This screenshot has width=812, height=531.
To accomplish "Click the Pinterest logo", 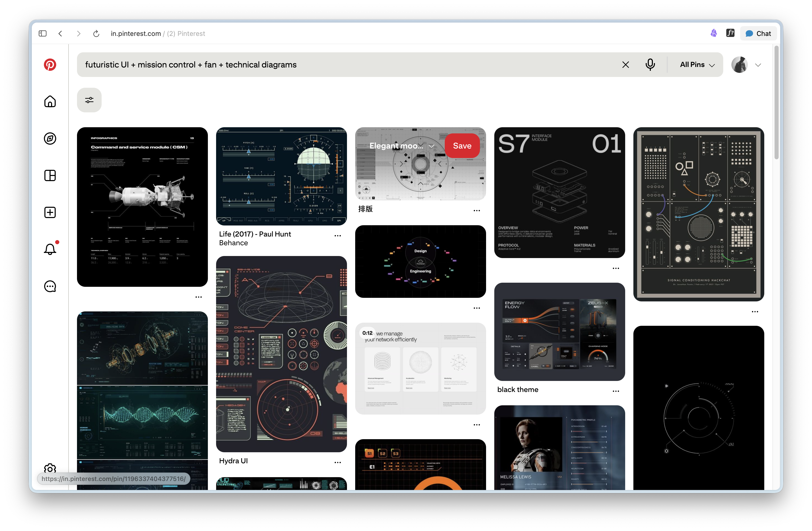I will tap(50, 65).
